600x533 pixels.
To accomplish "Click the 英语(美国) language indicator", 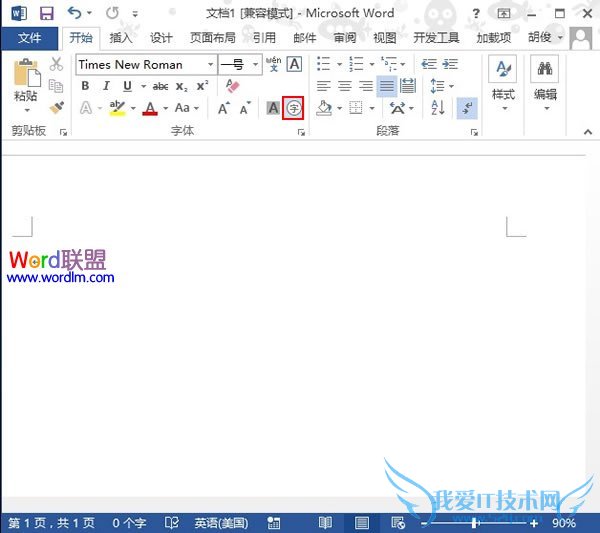I will click(221, 523).
